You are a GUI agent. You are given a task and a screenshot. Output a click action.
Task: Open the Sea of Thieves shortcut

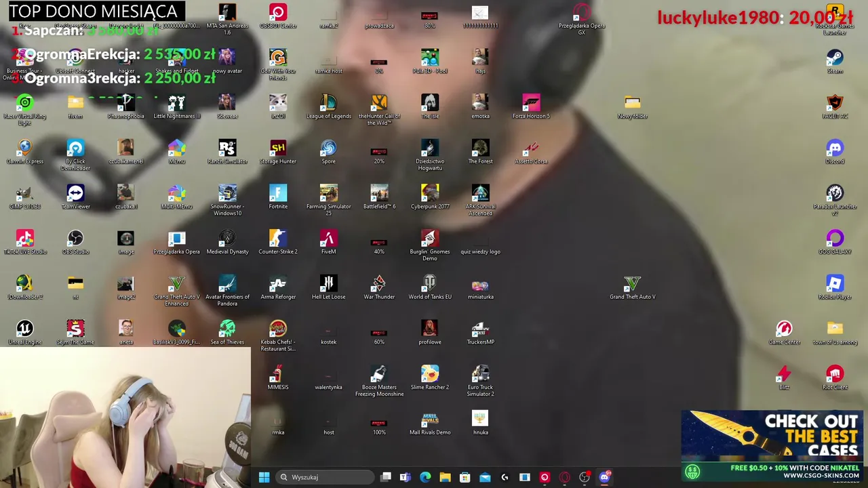point(227,333)
